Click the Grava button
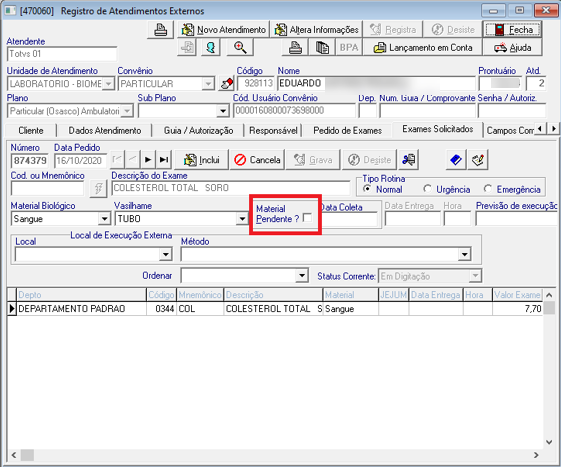The width and height of the screenshot is (561, 467). pyautogui.click(x=313, y=160)
